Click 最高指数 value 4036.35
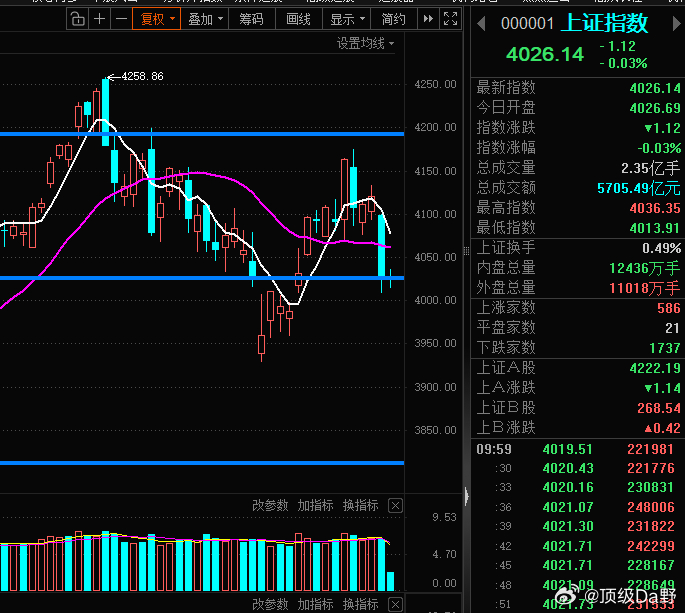This screenshot has height=613, width=685. pos(655,208)
